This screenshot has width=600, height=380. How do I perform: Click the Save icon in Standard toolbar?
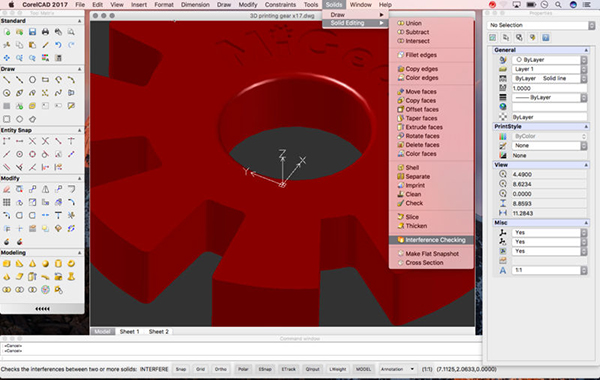32,32
